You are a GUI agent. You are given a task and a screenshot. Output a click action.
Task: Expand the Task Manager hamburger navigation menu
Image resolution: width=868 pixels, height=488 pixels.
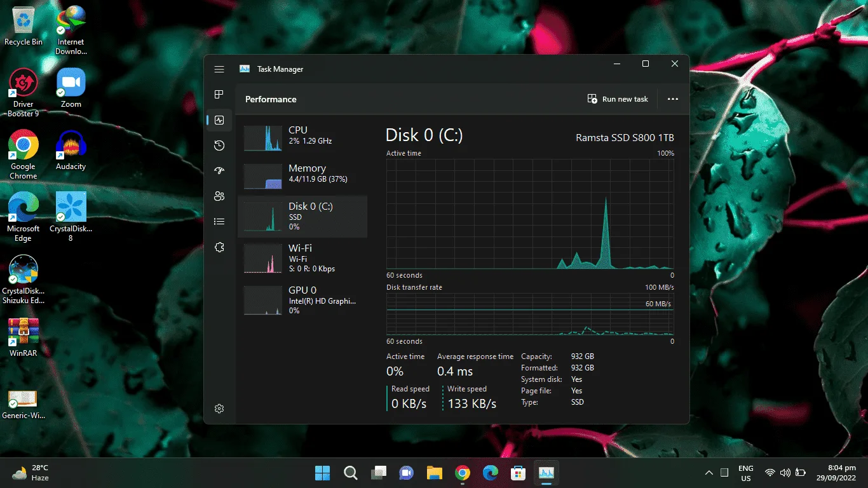click(x=219, y=69)
